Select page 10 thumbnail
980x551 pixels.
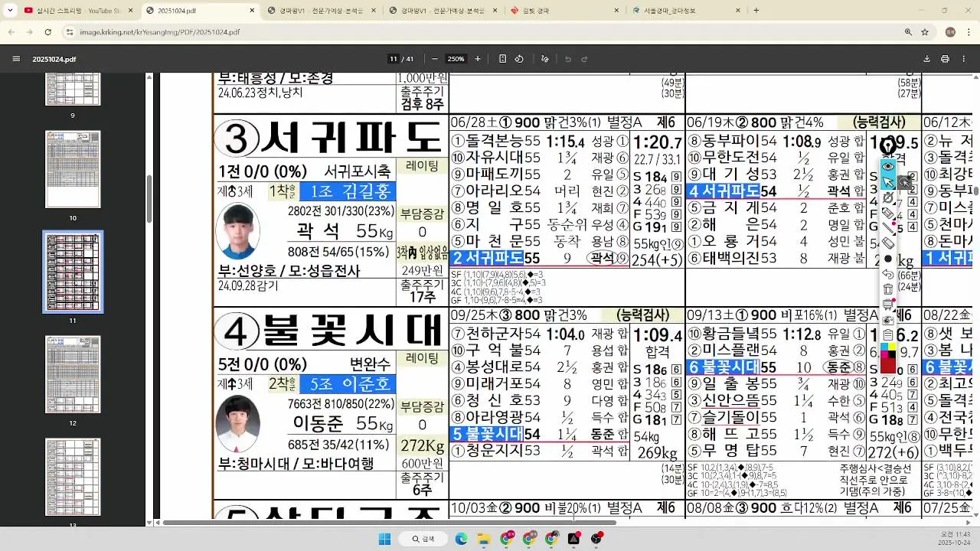73,169
